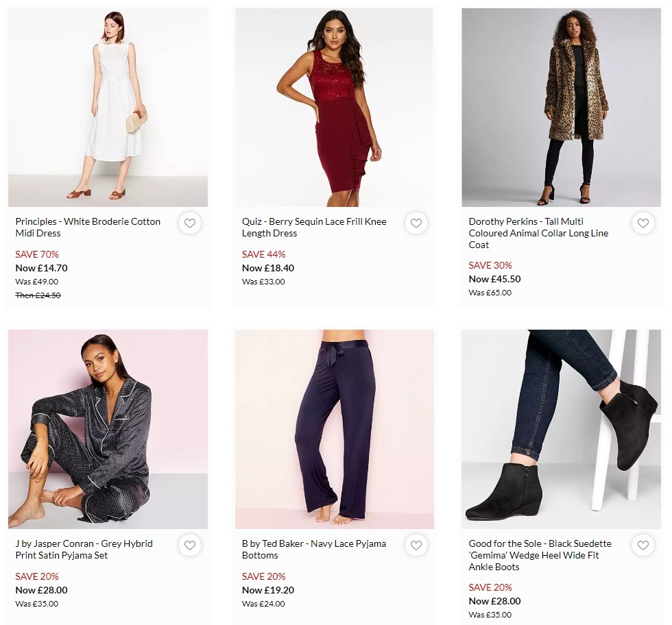Add the White Broderie Midi Dress to wishlist
This screenshot has height=625, width=672.
(190, 223)
